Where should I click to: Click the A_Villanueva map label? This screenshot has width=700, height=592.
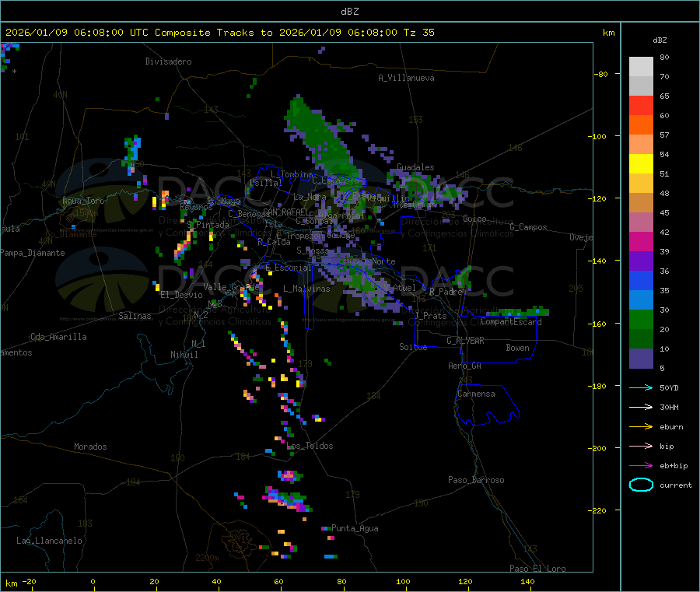click(406, 78)
